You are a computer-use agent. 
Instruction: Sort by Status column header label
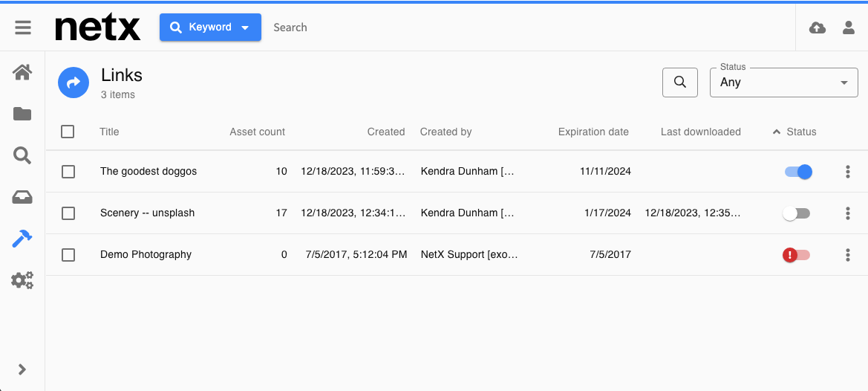click(x=802, y=132)
